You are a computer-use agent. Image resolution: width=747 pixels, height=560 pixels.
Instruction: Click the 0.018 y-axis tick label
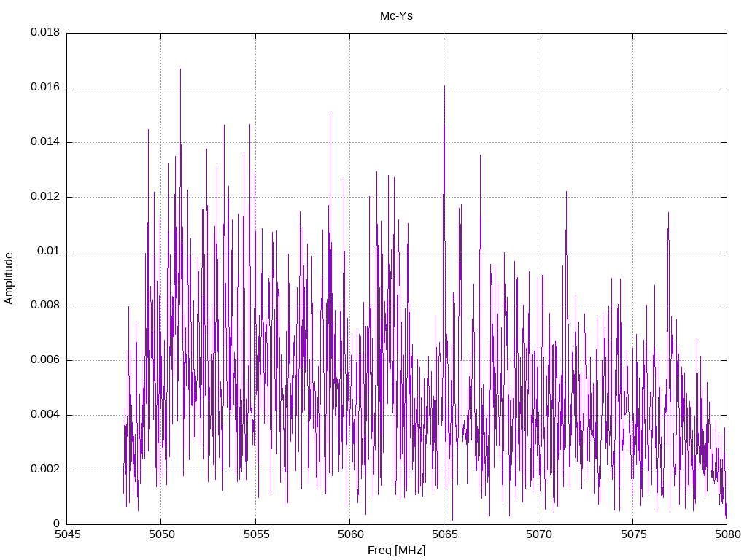[45, 32]
